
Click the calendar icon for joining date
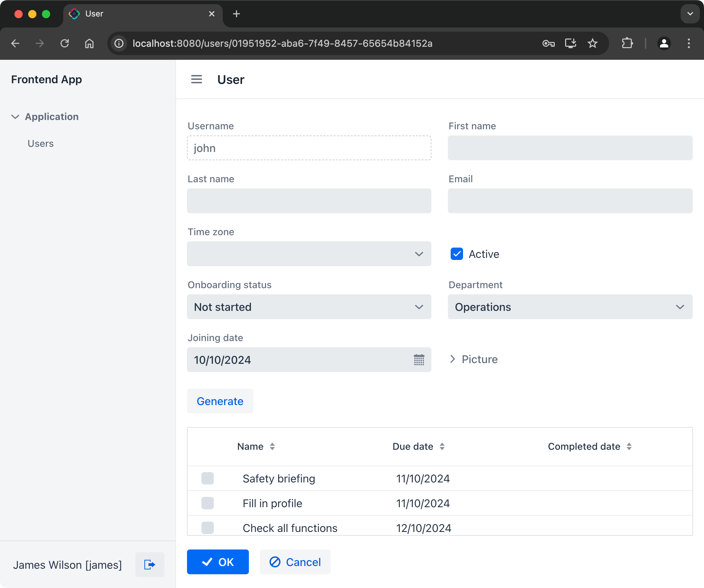point(419,360)
